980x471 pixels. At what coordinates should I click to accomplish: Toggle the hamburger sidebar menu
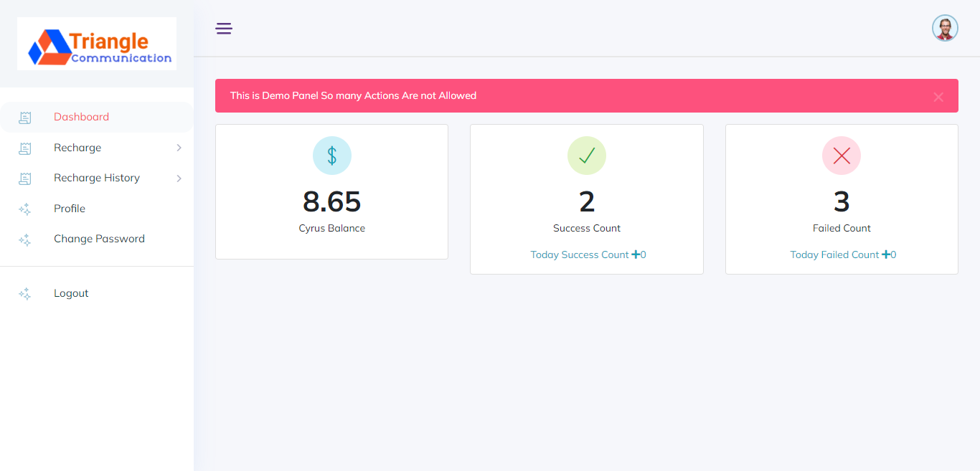(224, 29)
